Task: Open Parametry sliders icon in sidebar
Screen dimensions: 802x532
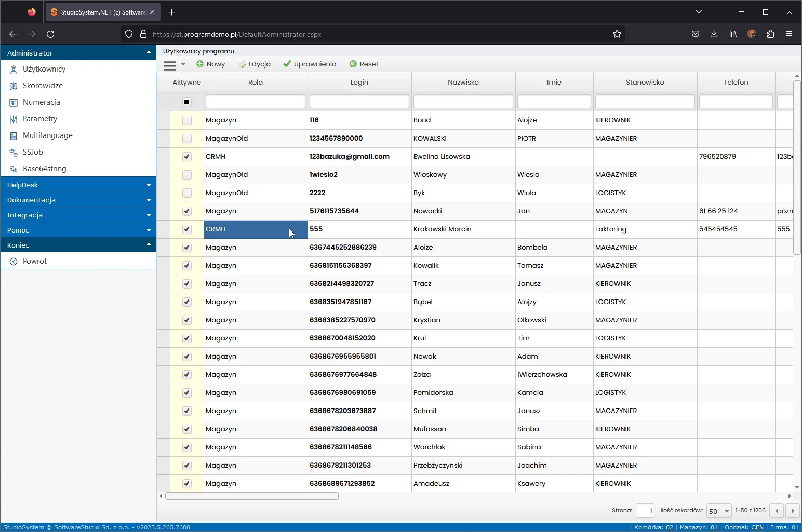Action: 14,119
